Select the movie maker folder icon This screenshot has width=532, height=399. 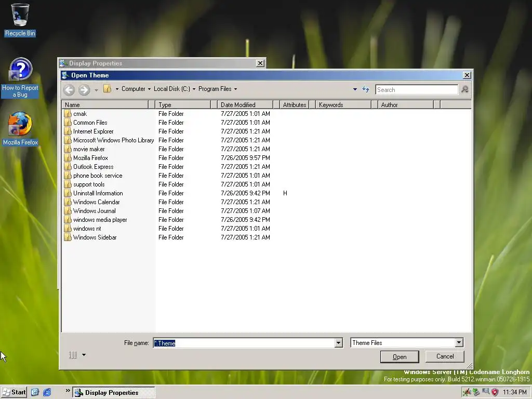click(x=68, y=149)
